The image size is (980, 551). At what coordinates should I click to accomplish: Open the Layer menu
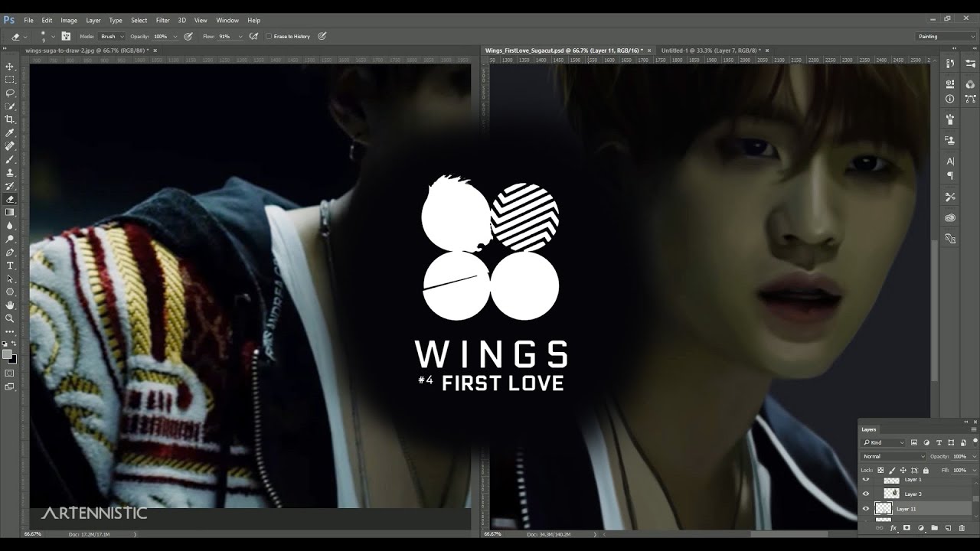(x=93, y=20)
